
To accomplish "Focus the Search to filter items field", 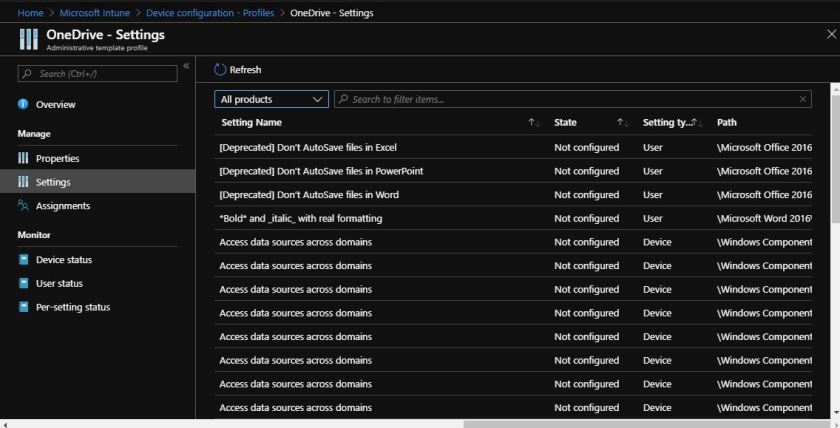I will click(x=572, y=99).
